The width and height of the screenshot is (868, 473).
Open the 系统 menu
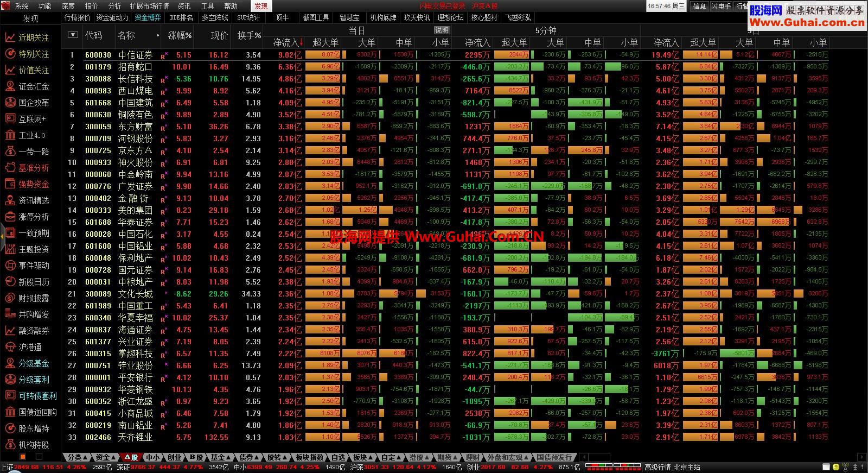click(22, 6)
